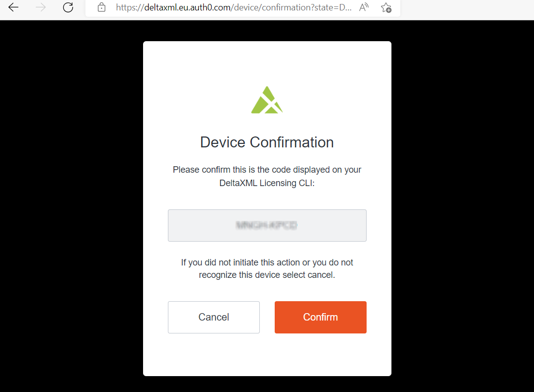Click the deltaxml.eu.auth0.com domain in the URL
The width and height of the screenshot is (534, 392).
[187, 7]
